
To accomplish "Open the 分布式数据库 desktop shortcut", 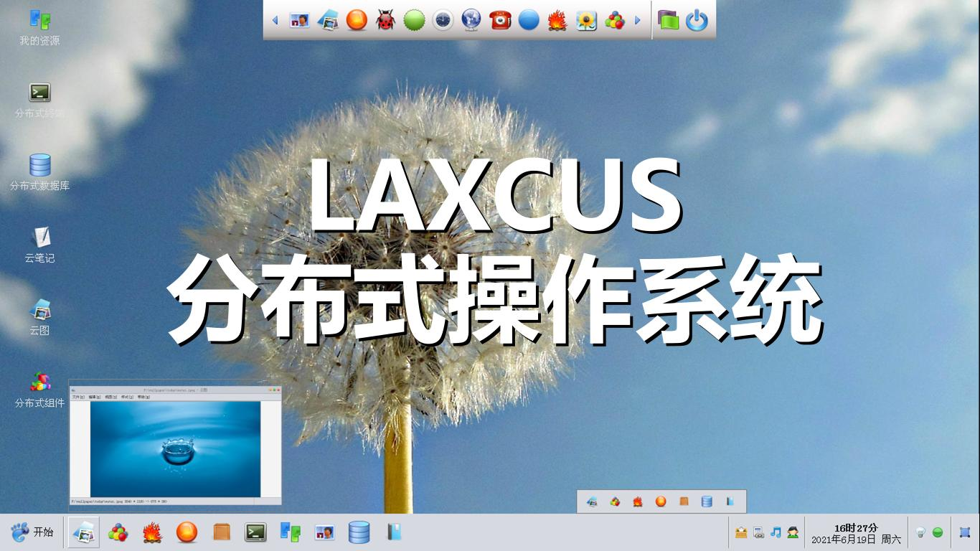I will (39, 172).
